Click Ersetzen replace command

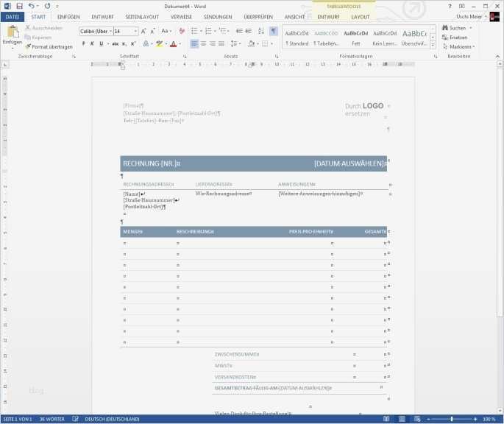tap(455, 38)
